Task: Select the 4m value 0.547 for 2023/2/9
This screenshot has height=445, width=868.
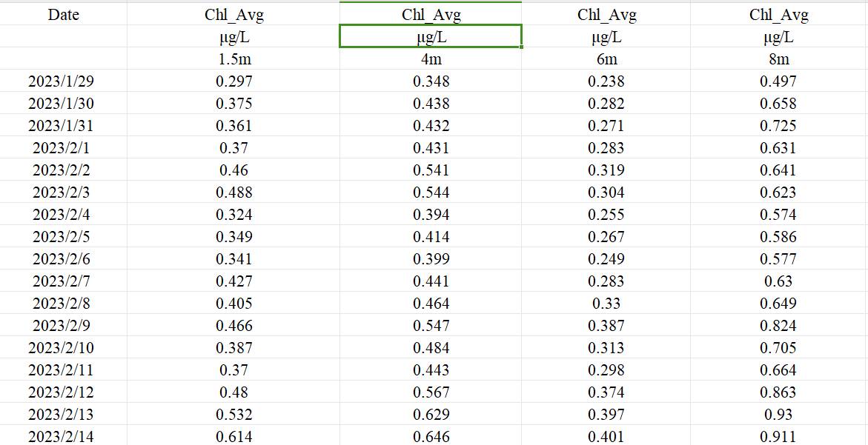Action: 431,326
